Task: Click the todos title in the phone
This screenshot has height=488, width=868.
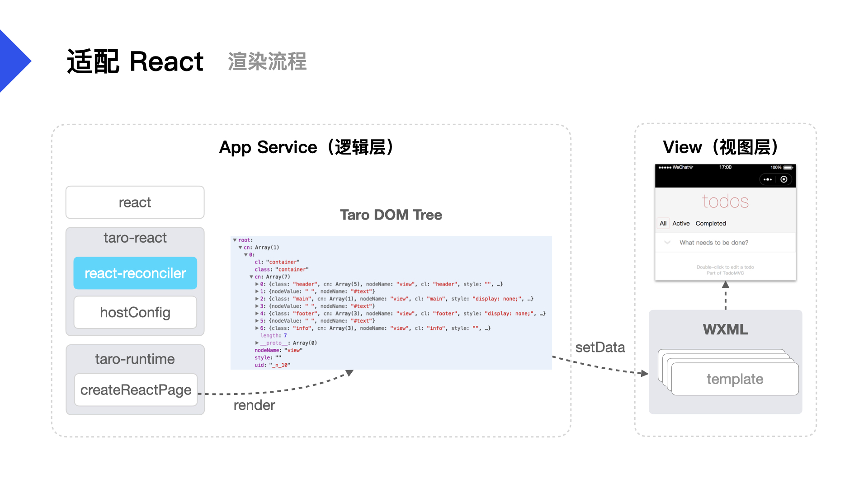Action: (x=725, y=202)
